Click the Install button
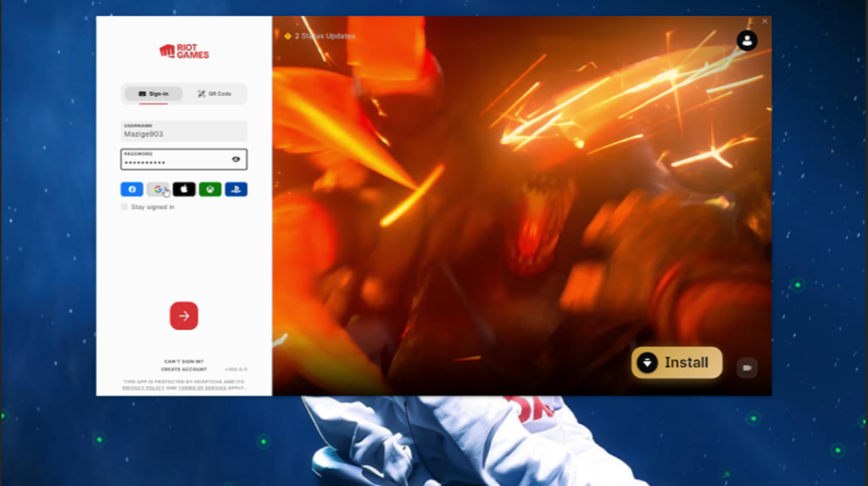 (676, 362)
